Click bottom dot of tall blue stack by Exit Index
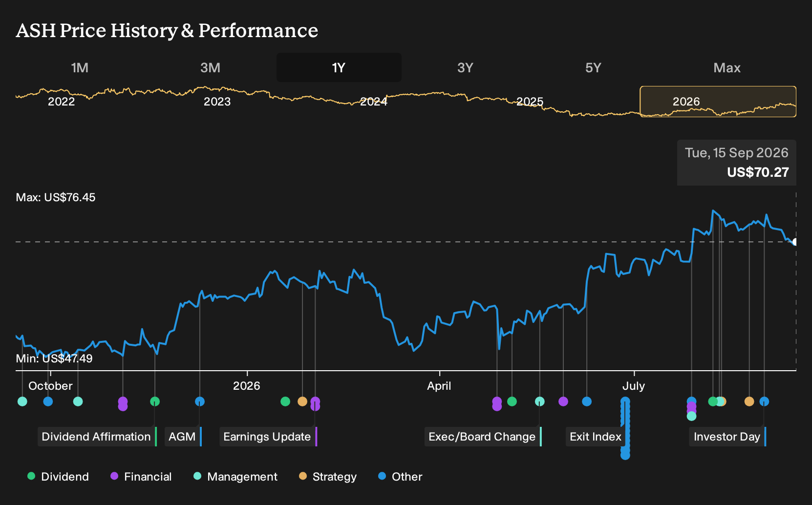 click(x=625, y=455)
